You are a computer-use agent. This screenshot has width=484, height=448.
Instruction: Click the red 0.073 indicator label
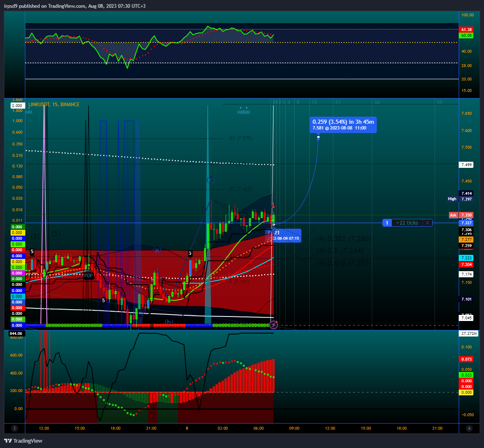click(466, 359)
